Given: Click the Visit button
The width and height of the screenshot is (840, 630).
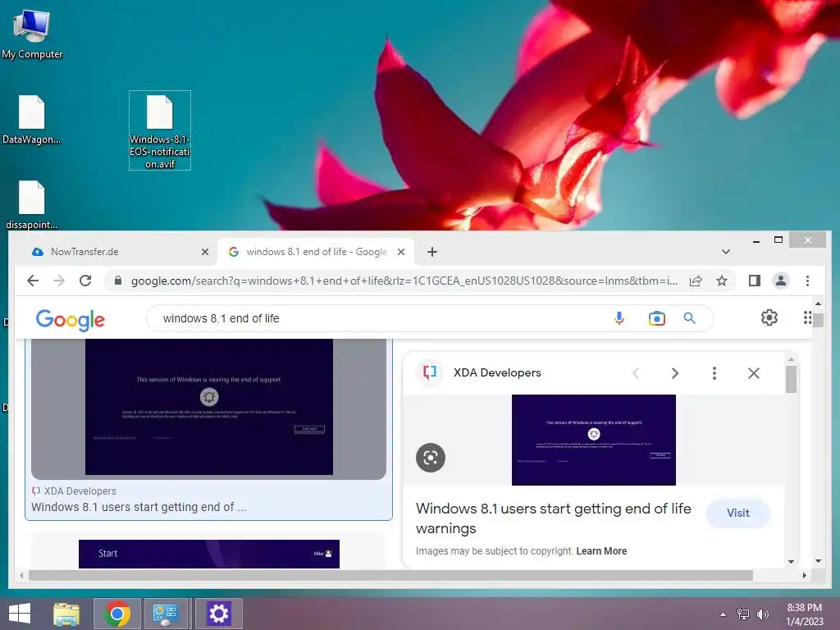Looking at the screenshot, I should [738, 514].
